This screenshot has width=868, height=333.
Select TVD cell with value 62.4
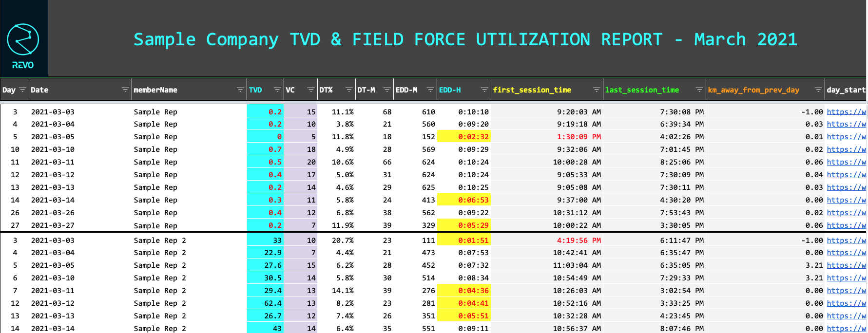(266, 303)
